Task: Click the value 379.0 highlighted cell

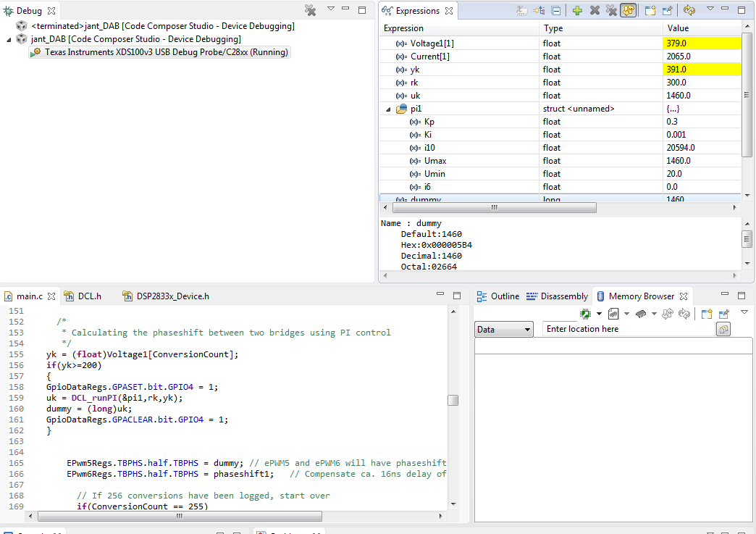Action: [702, 43]
